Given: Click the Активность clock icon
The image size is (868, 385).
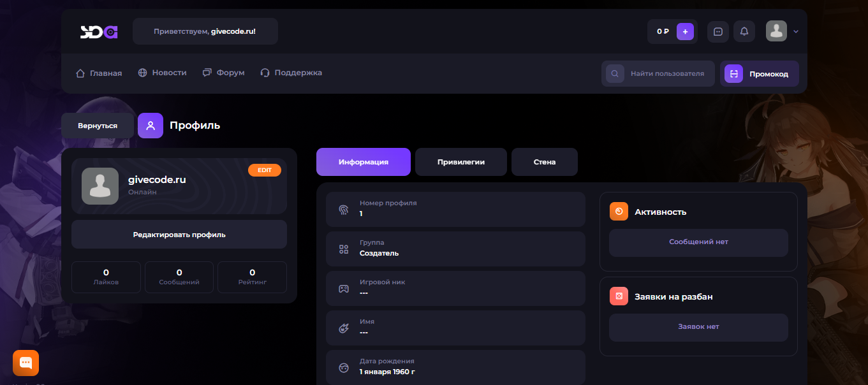Looking at the screenshot, I should pyautogui.click(x=619, y=212).
